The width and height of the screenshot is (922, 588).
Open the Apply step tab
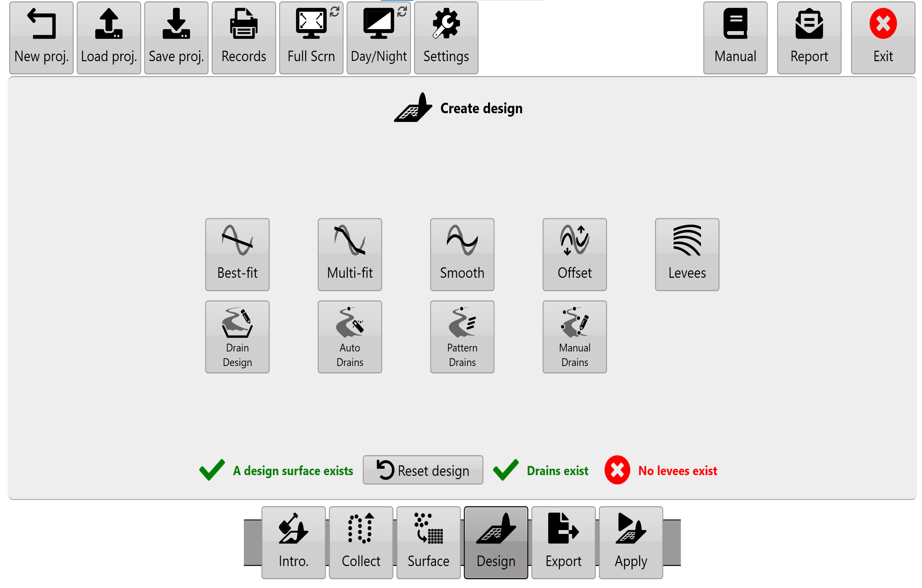tap(631, 542)
